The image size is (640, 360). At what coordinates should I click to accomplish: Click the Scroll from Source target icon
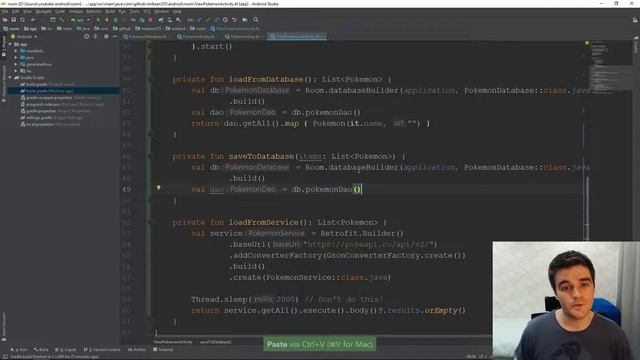click(x=87, y=36)
